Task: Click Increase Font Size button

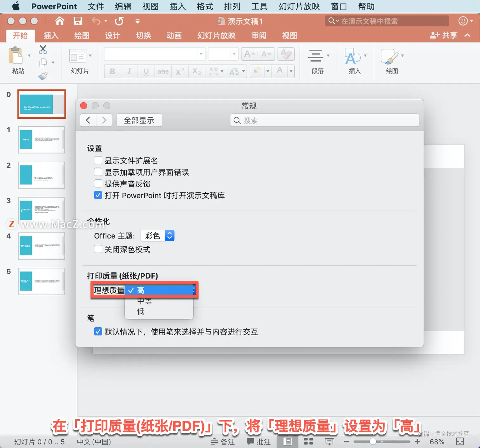Action: [249, 54]
